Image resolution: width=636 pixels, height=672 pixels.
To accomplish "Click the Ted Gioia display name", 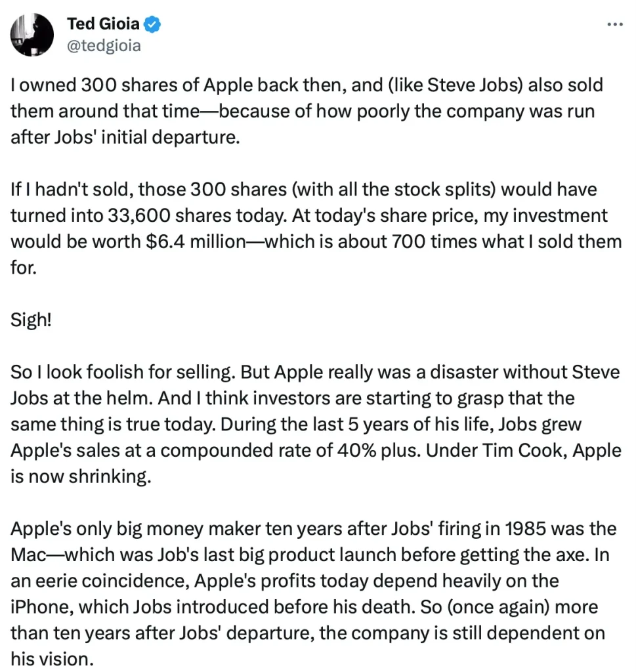I will pyautogui.click(x=103, y=25).
